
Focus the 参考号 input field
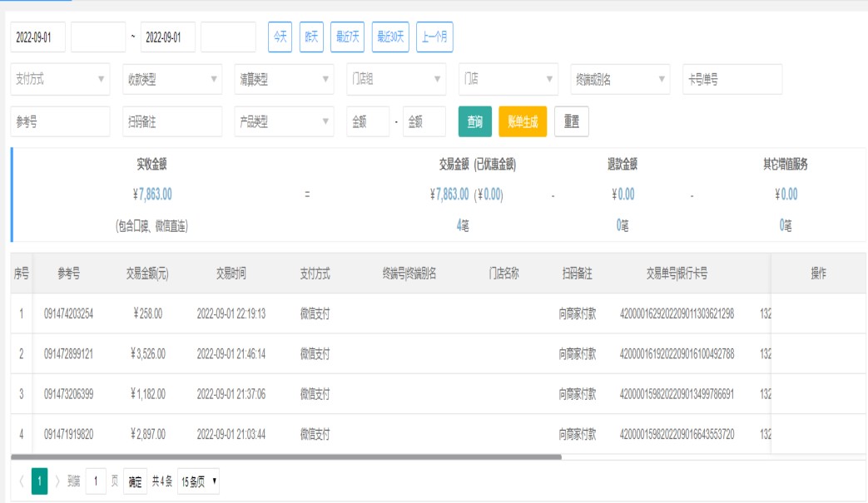coord(60,121)
